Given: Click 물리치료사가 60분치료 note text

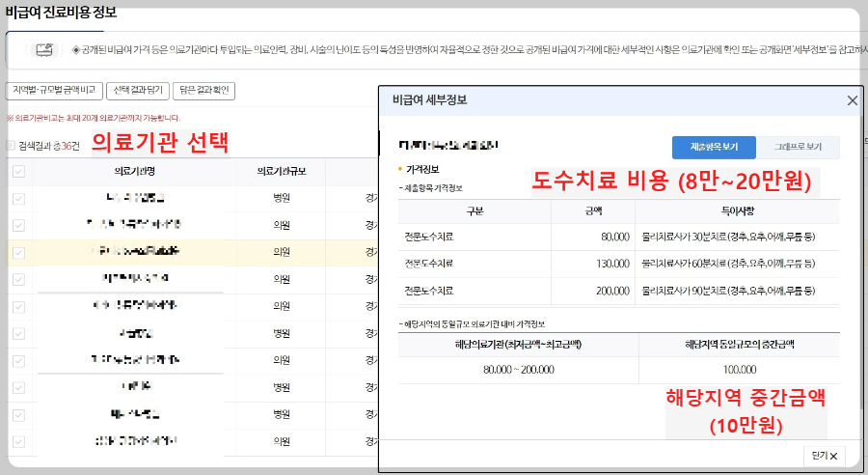Looking at the screenshot, I should click(x=728, y=264).
